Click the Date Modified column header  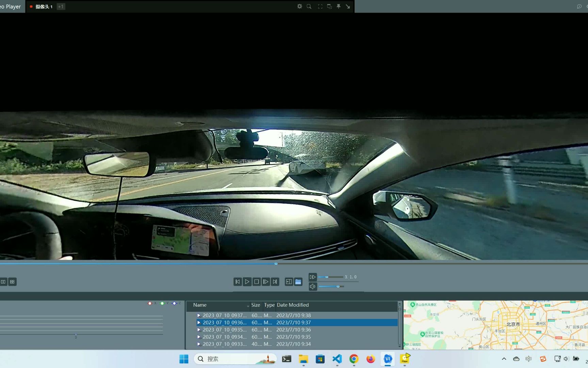point(293,305)
